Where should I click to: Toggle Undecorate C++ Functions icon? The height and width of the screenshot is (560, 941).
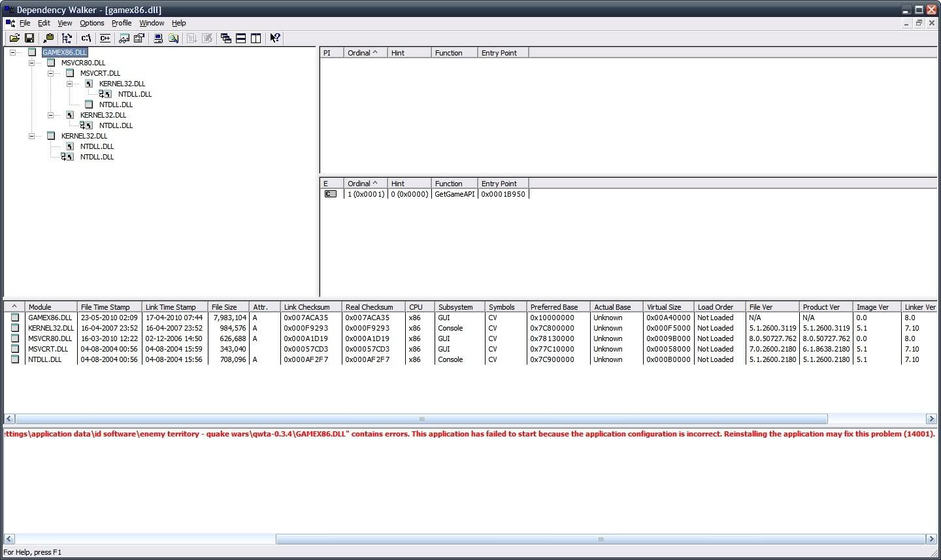point(105,38)
